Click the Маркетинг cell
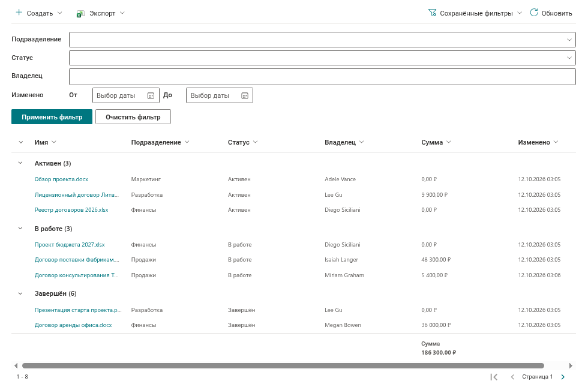Screen dimensions: 588x387 [146, 179]
